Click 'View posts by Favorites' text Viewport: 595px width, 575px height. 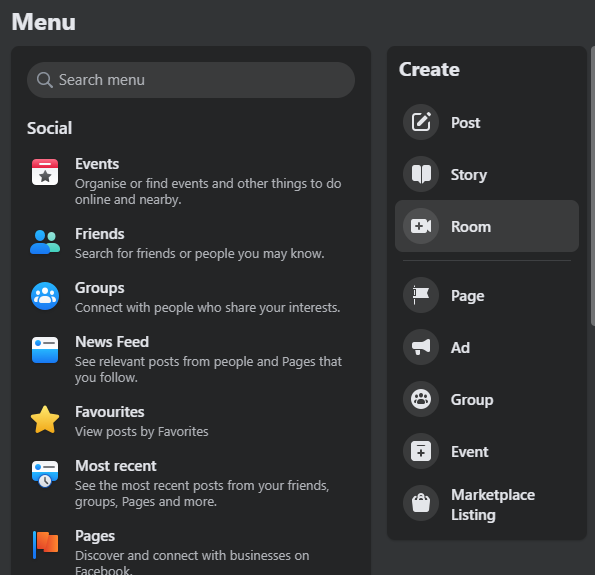click(142, 432)
